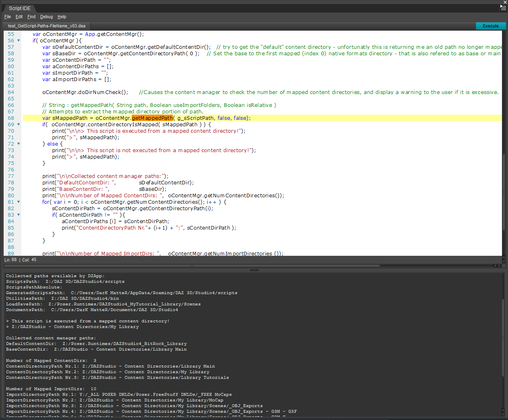The height and width of the screenshot is (420, 508).
Task: Open the File menu
Action: [x=7, y=17]
